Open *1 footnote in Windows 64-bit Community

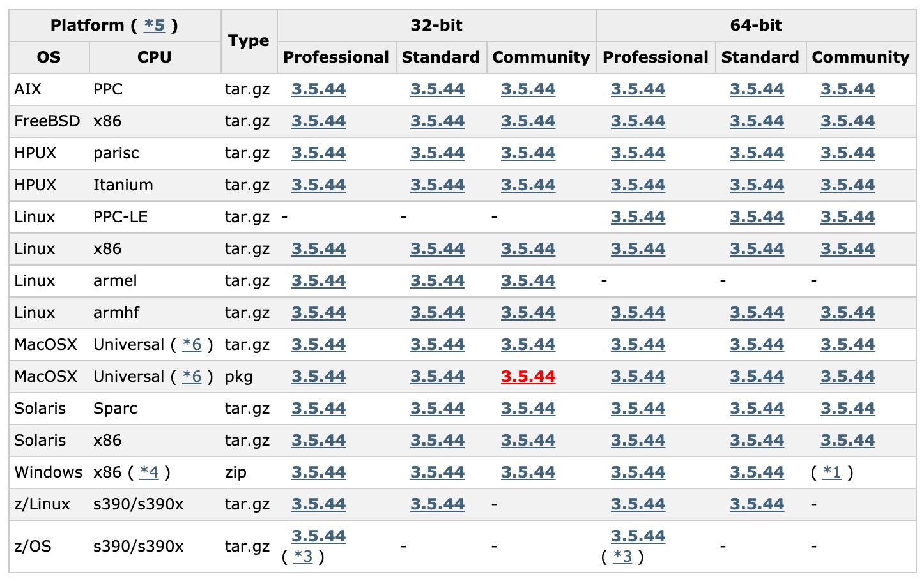[832, 472]
